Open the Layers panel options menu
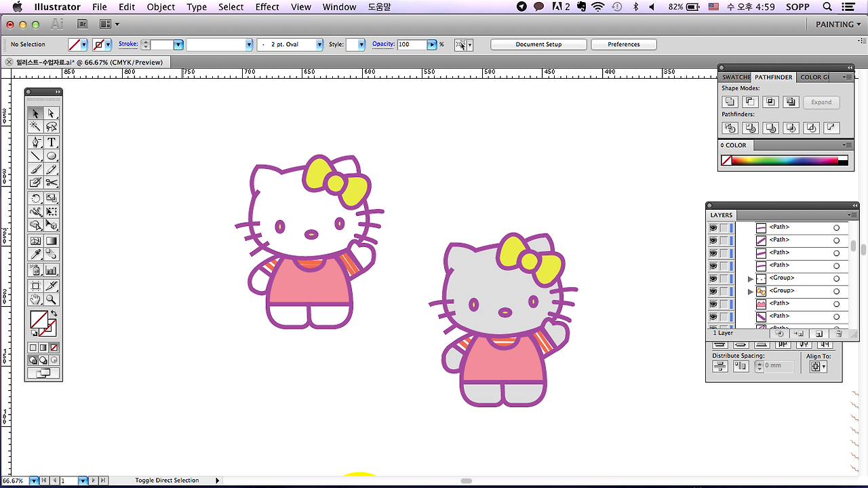The width and height of the screenshot is (868, 488). (852, 214)
